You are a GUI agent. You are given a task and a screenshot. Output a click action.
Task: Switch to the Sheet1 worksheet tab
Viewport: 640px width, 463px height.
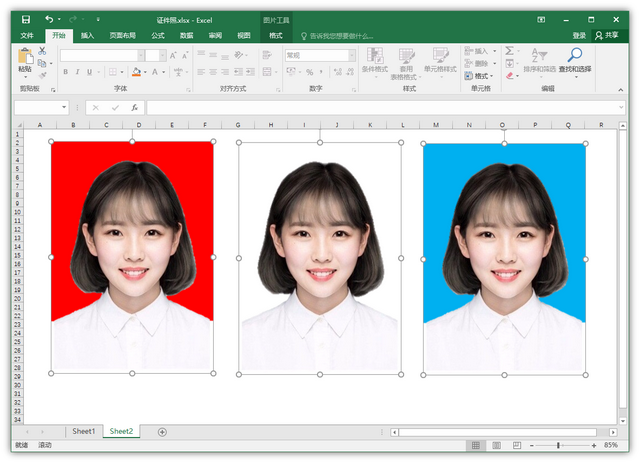coord(83,431)
